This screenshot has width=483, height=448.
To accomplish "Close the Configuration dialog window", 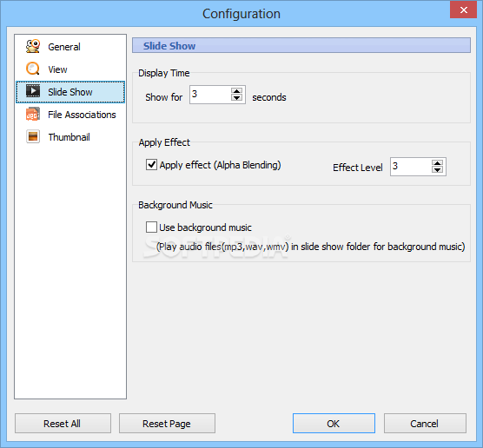I will (464, 10).
